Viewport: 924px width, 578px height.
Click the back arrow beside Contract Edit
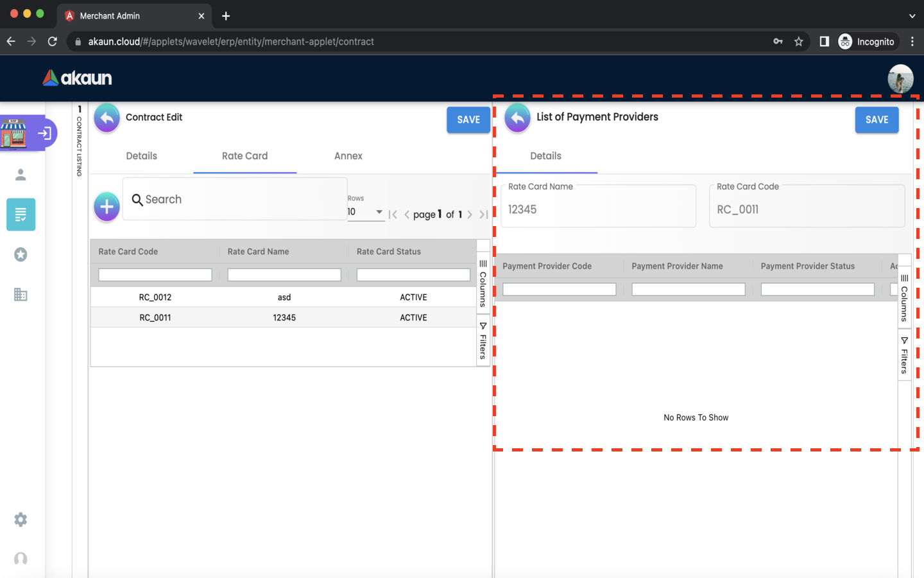(x=107, y=118)
